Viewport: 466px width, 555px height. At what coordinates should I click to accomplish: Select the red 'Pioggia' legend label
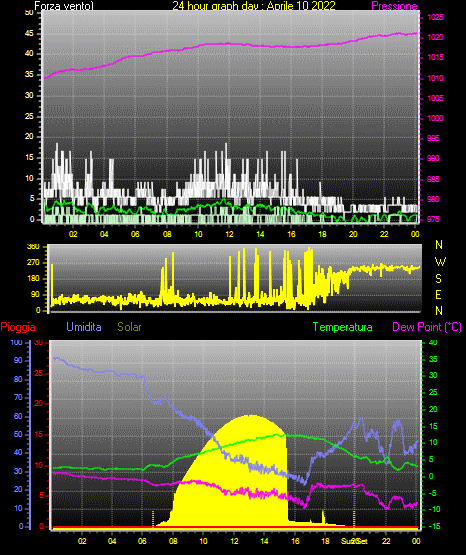18,327
